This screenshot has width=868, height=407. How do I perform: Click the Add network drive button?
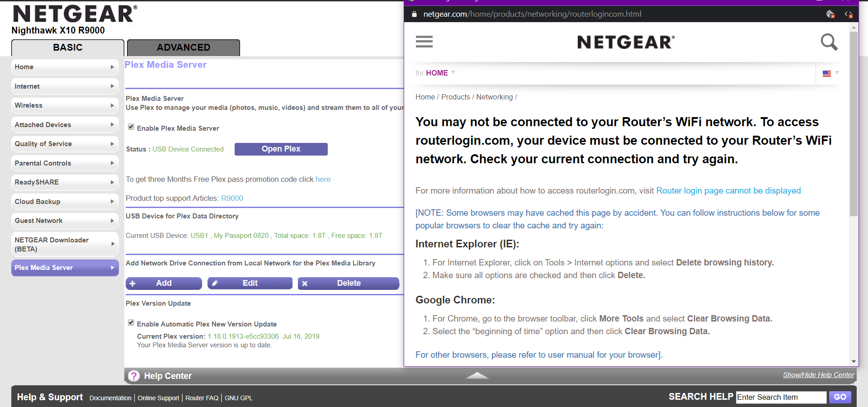pos(164,283)
